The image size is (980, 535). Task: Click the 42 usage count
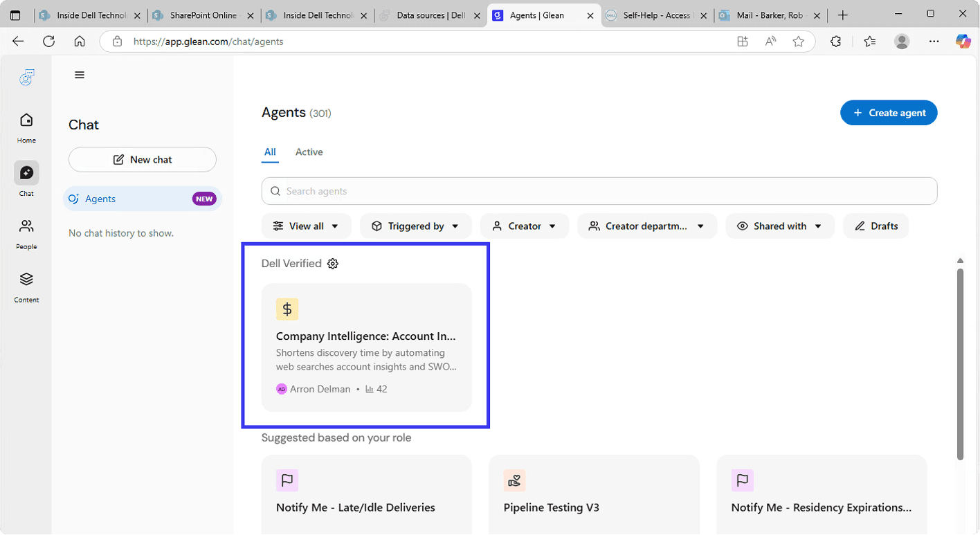pyautogui.click(x=381, y=390)
